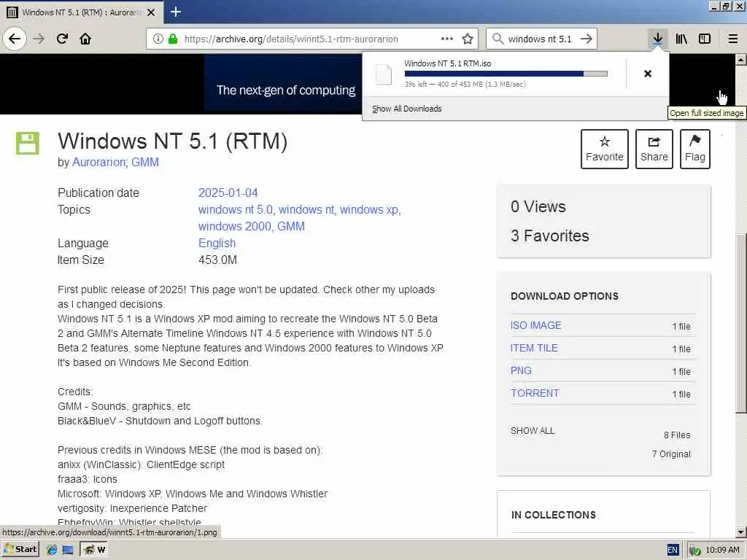Image resolution: width=747 pixels, height=560 pixels.
Task: Open page actions three-dot menu
Action: [x=447, y=39]
